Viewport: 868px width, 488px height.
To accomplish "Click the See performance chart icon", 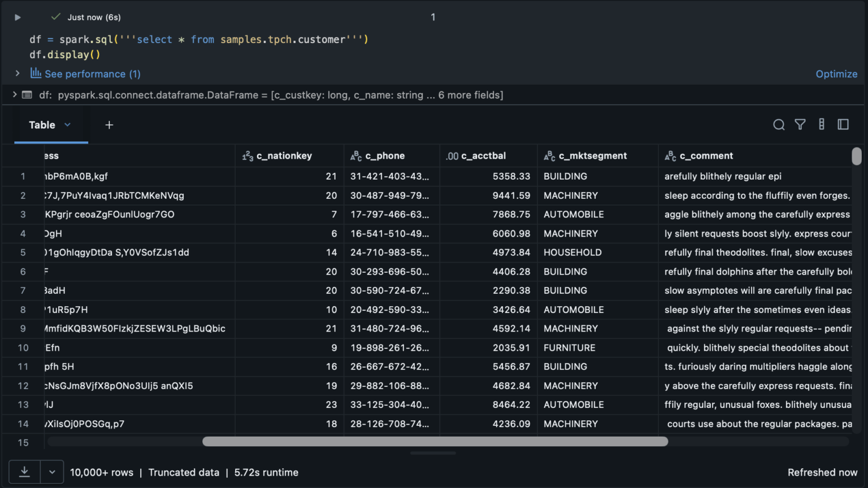I will (x=36, y=73).
